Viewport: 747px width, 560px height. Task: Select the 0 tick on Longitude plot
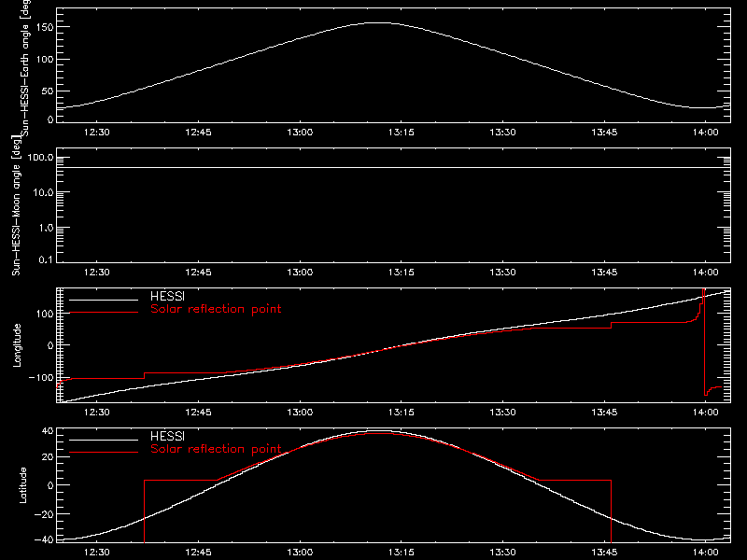pyautogui.click(x=51, y=345)
